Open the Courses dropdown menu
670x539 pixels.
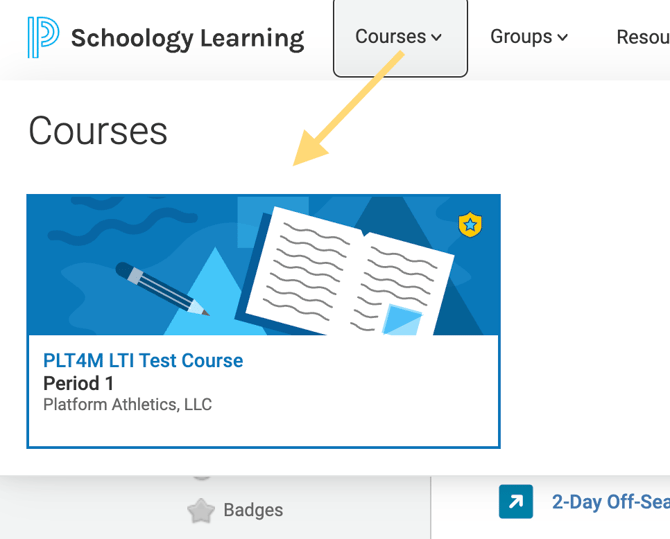click(400, 37)
